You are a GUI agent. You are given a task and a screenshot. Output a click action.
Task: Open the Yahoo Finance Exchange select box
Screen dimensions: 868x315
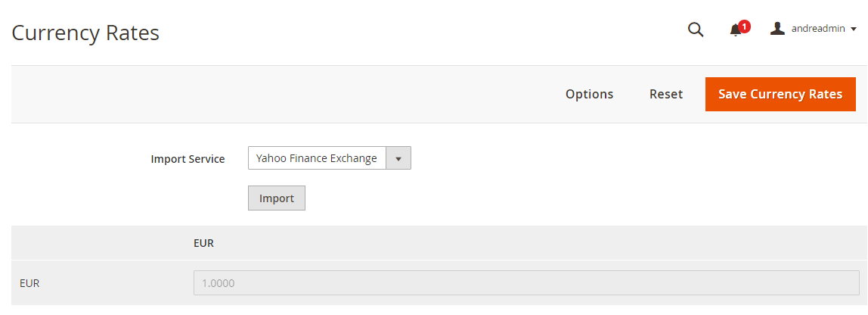(330, 158)
